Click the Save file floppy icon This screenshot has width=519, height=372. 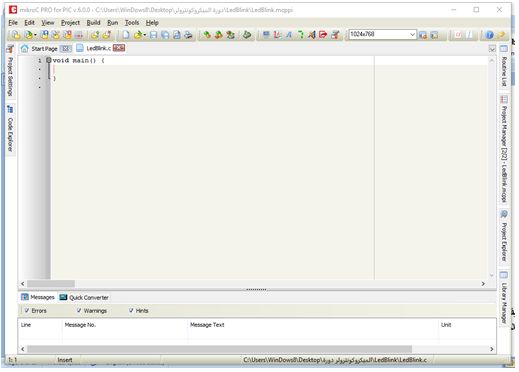pos(153,35)
